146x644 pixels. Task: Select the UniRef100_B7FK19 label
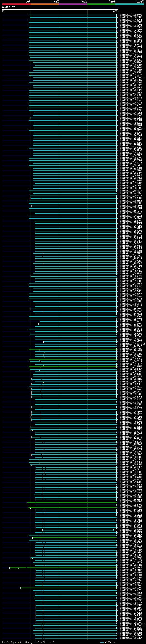click(131, 410)
